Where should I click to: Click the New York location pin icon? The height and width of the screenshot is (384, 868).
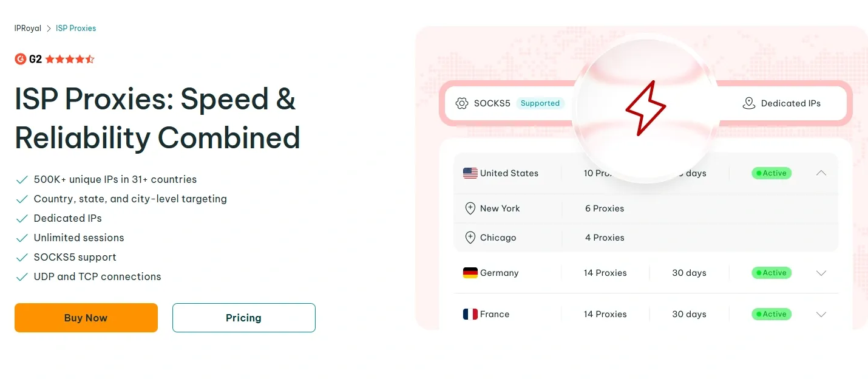point(470,208)
